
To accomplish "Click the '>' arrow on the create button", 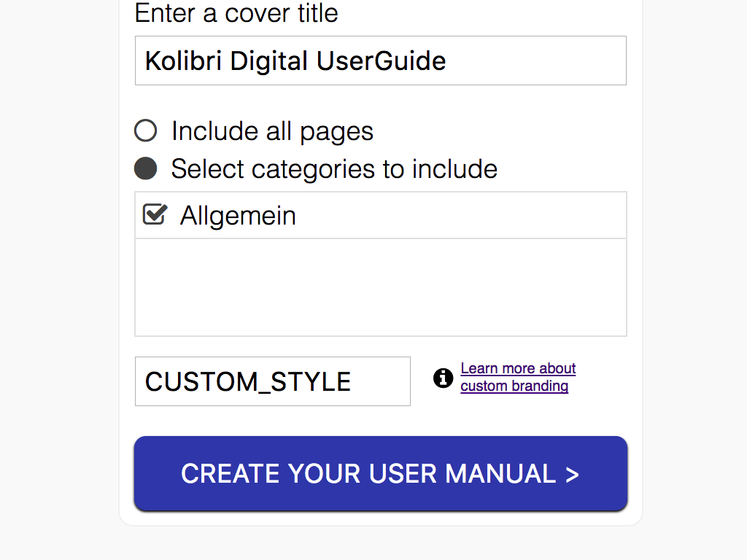I will 572,474.
